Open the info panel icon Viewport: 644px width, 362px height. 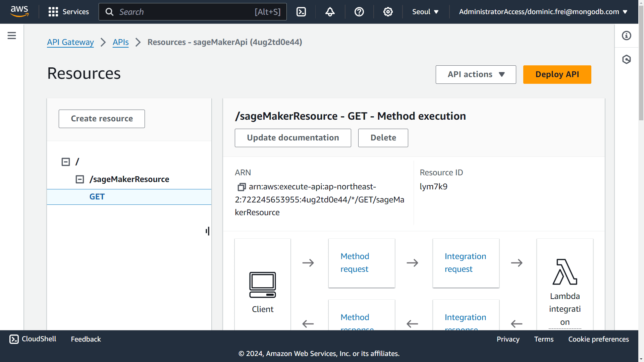click(x=626, y=36)
